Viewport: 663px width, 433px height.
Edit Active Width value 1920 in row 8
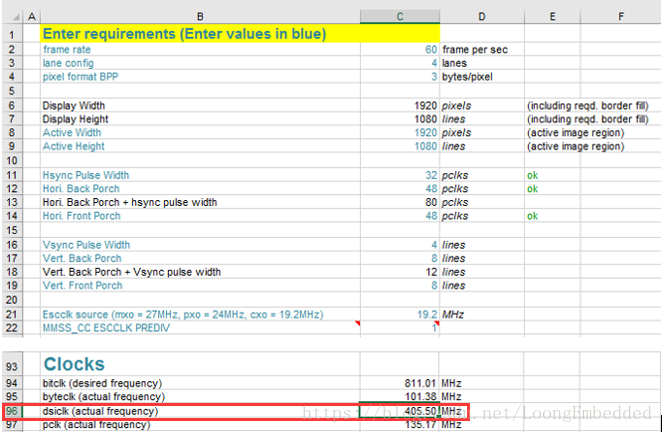pyautogui.click(x=400, y=132)
